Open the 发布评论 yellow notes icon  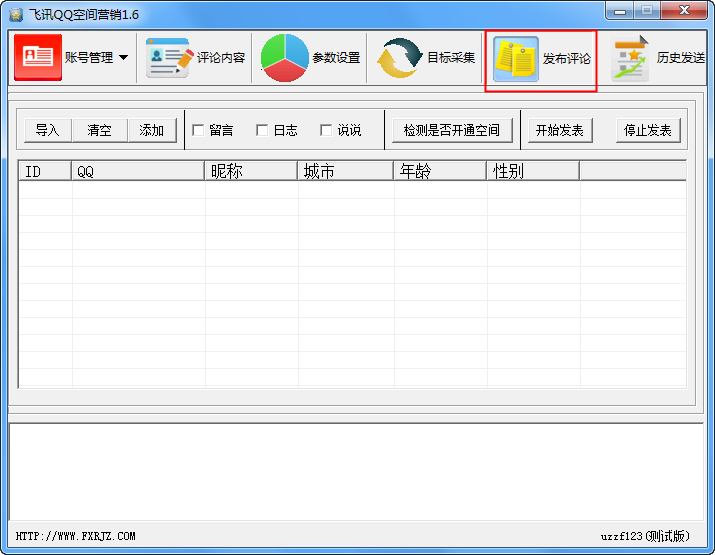click(x=516, y=59)
